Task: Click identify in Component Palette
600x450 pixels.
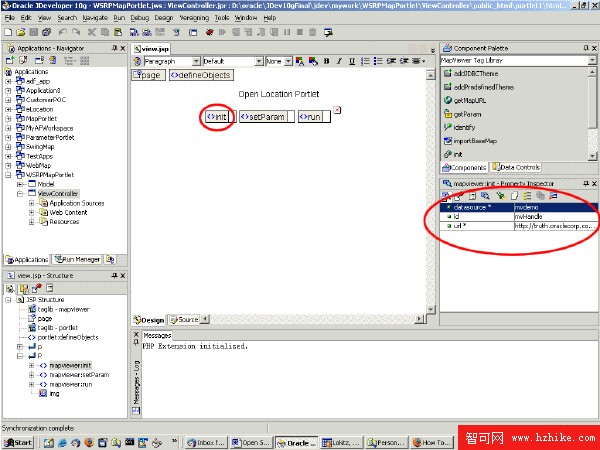Action: tap(459, 127)
